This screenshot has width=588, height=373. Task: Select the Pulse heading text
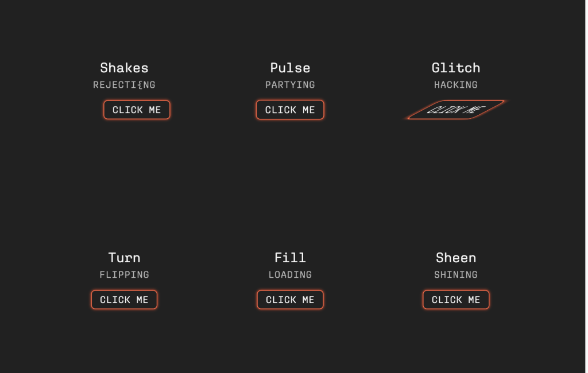[x=290, y=68]
